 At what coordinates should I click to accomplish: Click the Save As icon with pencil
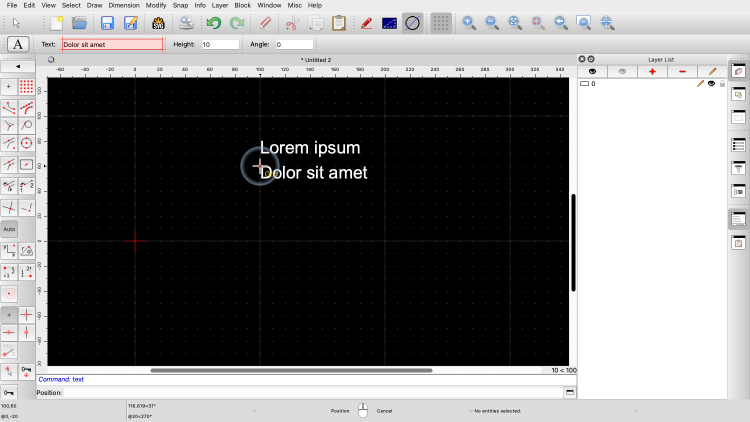[131, 23]
